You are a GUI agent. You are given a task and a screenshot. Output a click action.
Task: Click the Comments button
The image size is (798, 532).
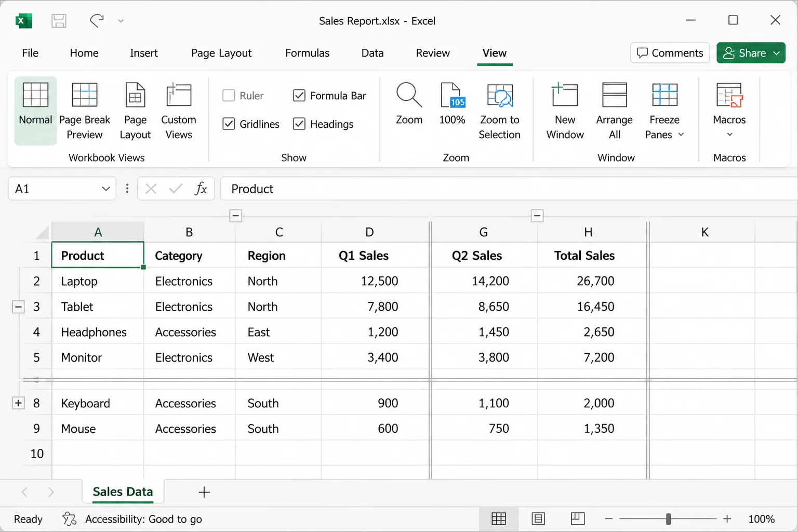point(670,53)
